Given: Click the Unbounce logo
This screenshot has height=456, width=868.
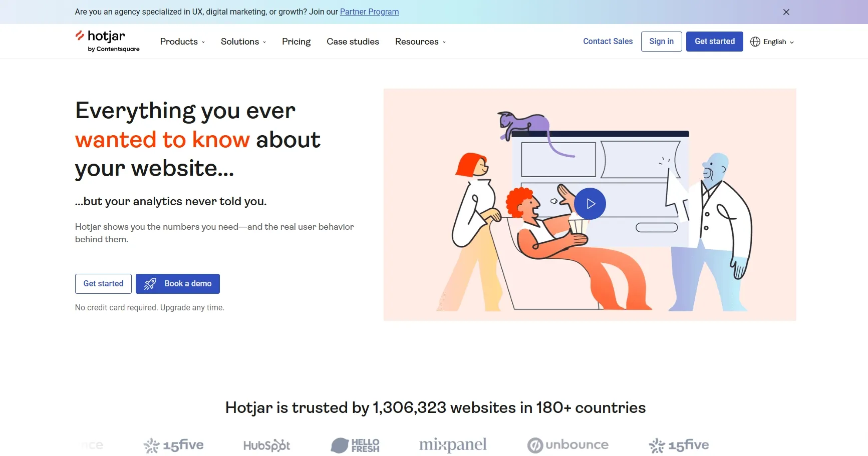Looking at the screenshot, I should 567,445.
